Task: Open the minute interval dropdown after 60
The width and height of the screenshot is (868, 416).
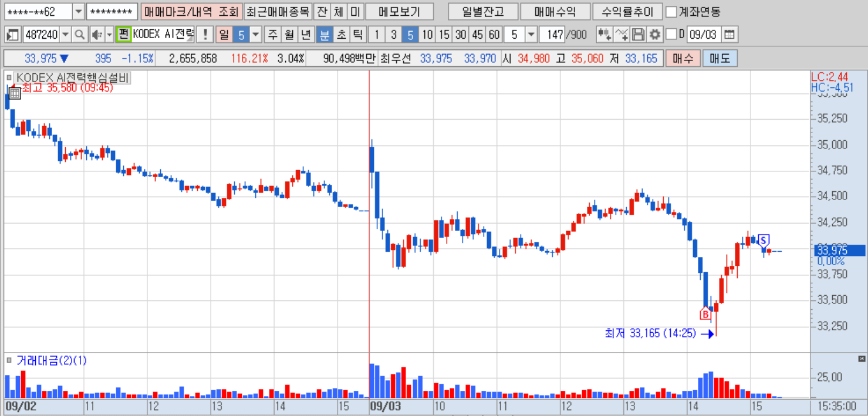Action: pyautogui.click(x=531, y=35)
